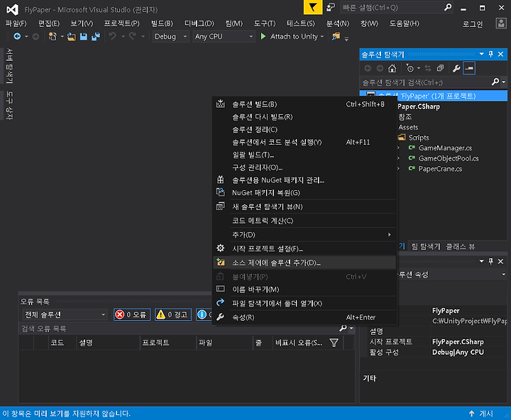The height and width of the screenshot is (420, 511).
Task: Pin the Properties panel
Action: point(491,261)
